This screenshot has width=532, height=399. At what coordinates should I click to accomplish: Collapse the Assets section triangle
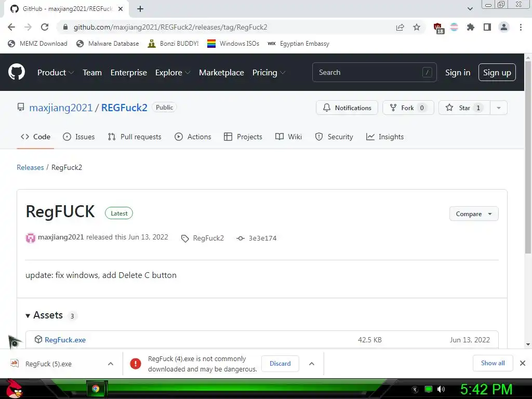tap(28, 316)
